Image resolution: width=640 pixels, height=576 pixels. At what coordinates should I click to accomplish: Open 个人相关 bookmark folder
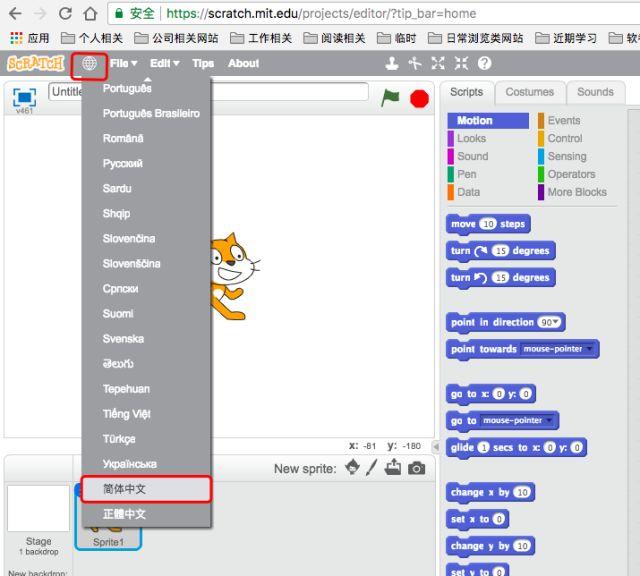[92, 38]
